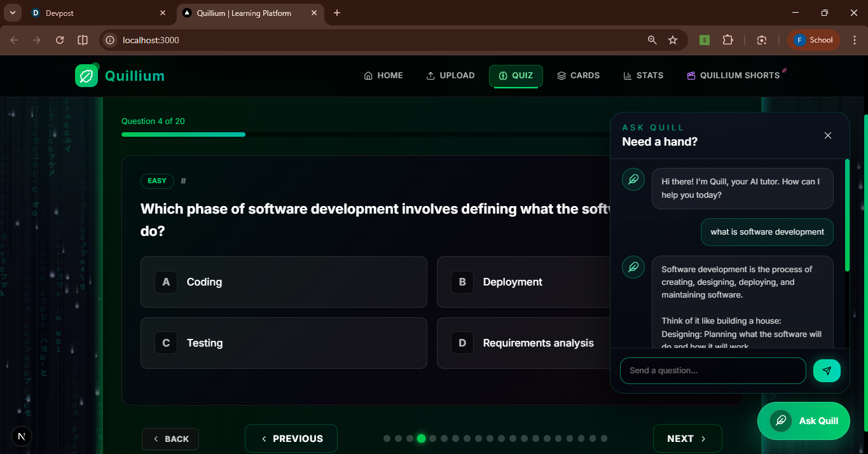Open the Extensions puzzle icon
The image size is (868, 454).
pos(727,40)
